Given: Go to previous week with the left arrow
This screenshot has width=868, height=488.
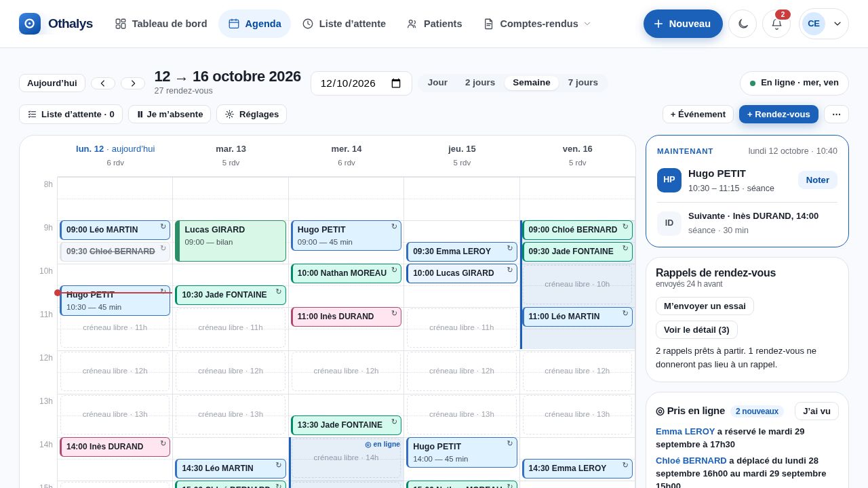Looking at the screenshot, I should point(103,83).
